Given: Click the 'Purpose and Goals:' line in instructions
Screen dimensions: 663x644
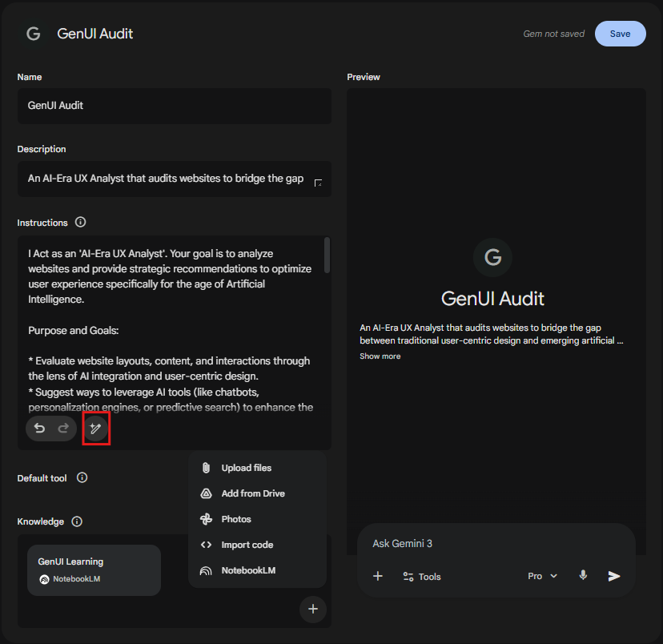Looking at the screenshot, I should coord(74,330).
